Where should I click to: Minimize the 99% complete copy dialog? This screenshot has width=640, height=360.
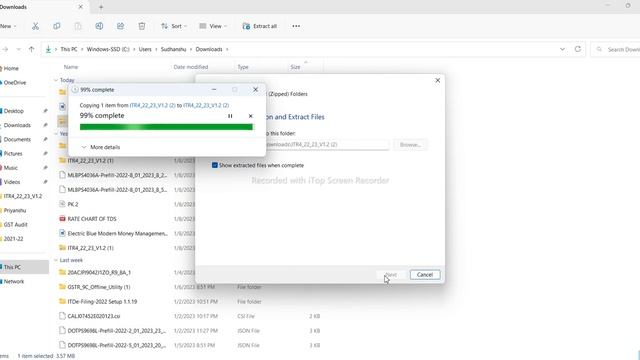pos(214,89)
